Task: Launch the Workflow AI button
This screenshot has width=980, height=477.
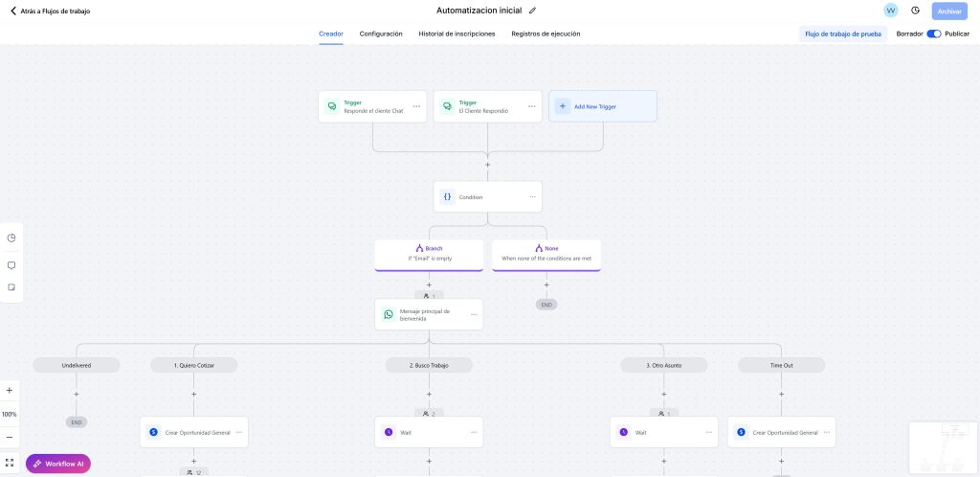Action: coord(58,464)
